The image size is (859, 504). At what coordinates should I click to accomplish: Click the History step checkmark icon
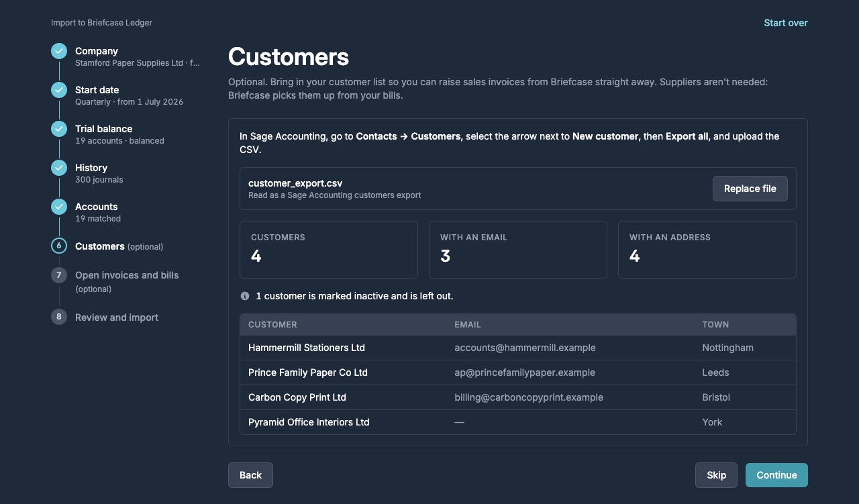point(59,168)
